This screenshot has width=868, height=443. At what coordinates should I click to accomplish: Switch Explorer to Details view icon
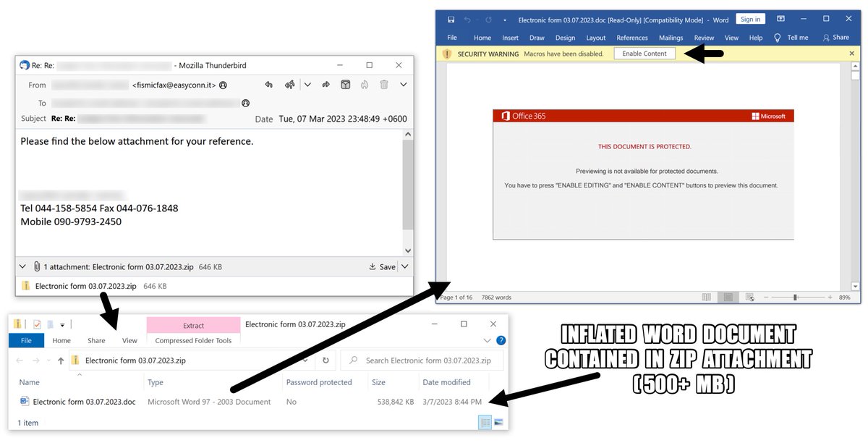(485, 422)
